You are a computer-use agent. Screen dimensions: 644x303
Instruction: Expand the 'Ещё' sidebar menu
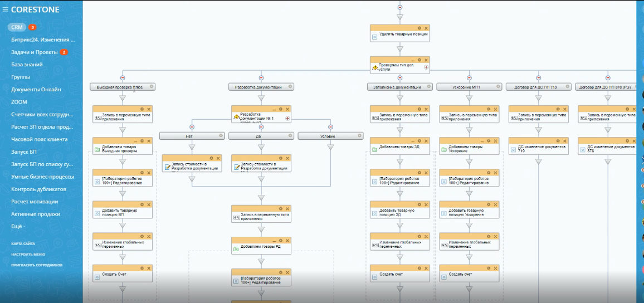(x=18, y=226)
